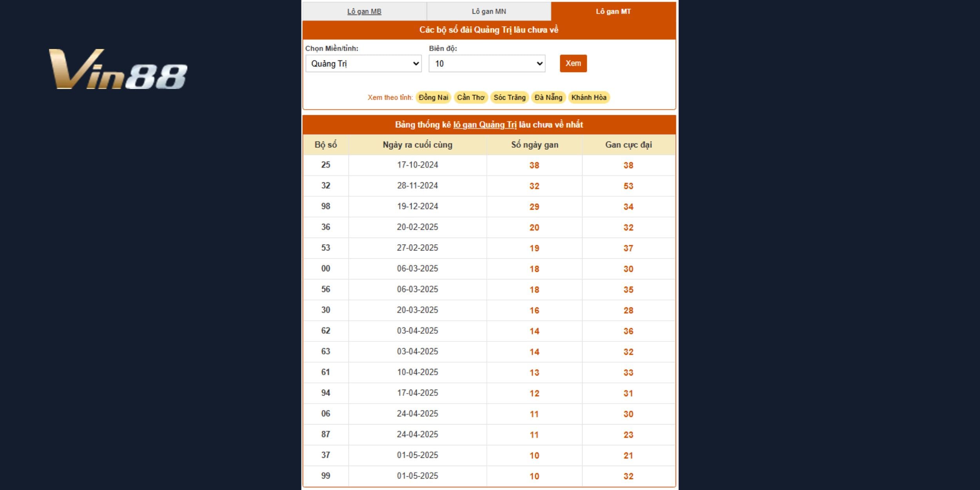Select the date 17-04-2025 cell
980x490 pixels.
[x=417, y=393]
